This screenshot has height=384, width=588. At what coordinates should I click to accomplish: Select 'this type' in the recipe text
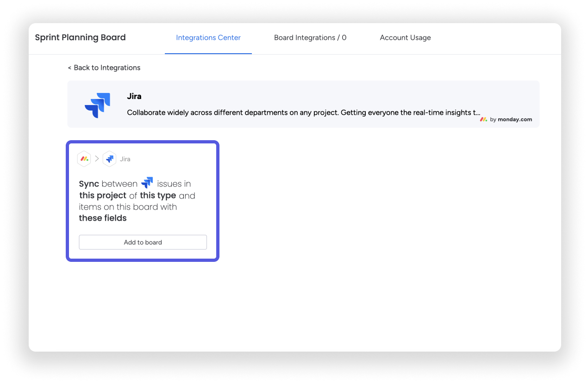158,195
